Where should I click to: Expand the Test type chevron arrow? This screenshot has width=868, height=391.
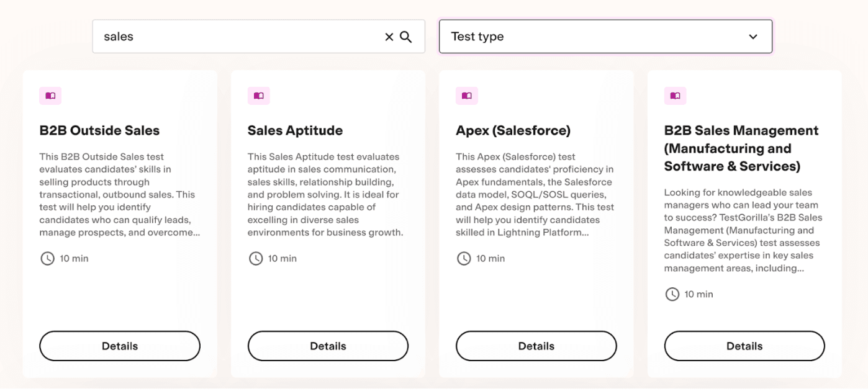[x=753, y=37]
